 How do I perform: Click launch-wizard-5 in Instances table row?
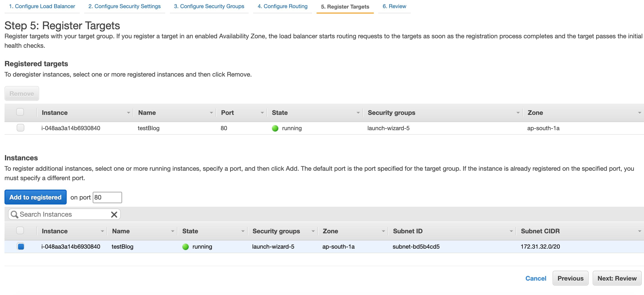pyautogui.click(x=273, y=247)
